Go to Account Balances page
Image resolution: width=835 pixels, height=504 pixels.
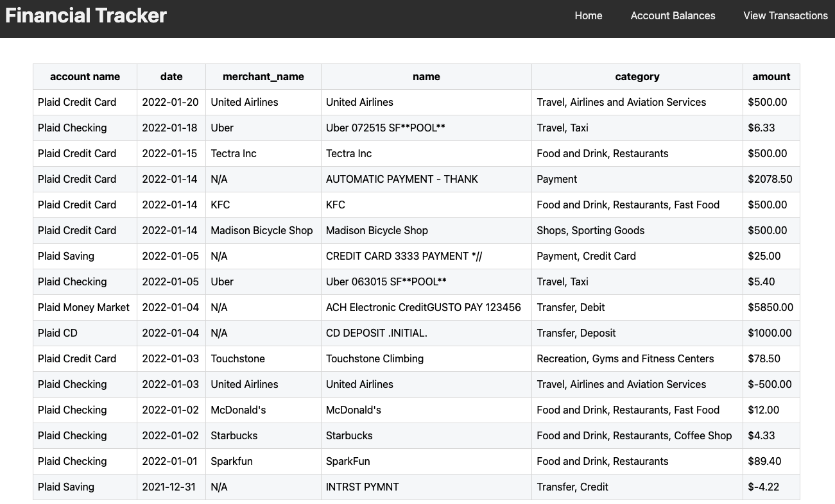point(673,15)
